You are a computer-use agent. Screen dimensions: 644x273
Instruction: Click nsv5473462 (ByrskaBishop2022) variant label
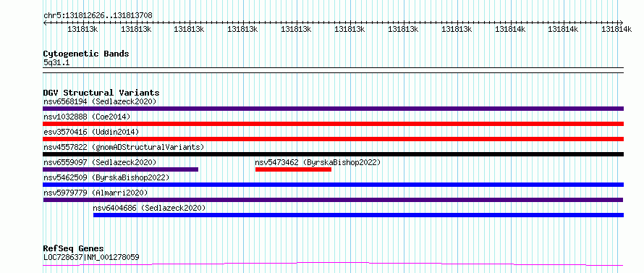click(x=318, y=162)
